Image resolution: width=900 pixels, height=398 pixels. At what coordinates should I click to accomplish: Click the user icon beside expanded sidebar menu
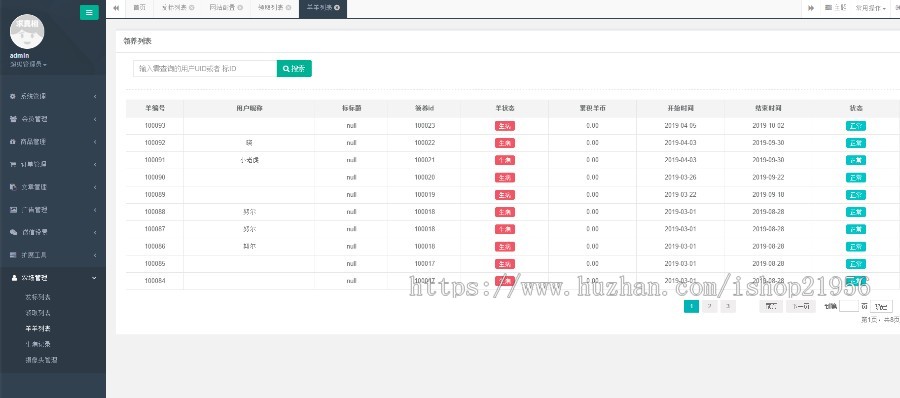pos(14,278)
